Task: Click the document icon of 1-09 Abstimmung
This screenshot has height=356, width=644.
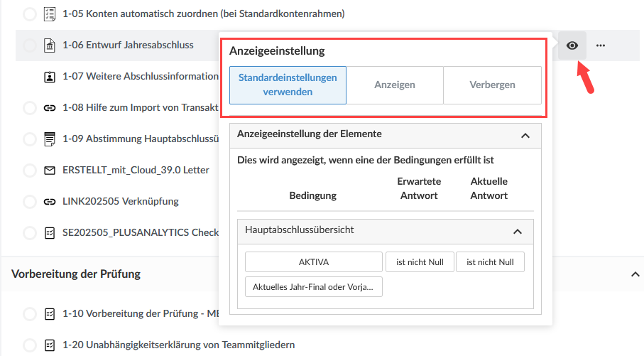Action: tap(50, 139)
